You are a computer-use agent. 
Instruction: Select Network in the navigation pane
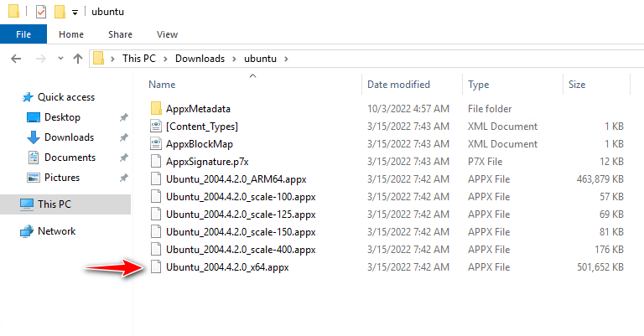(x=57, y=231)
